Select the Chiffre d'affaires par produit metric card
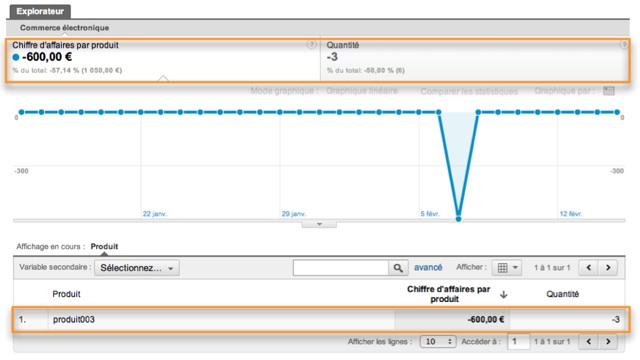Screen dimensions: 640x360 [x=163, y=60]
